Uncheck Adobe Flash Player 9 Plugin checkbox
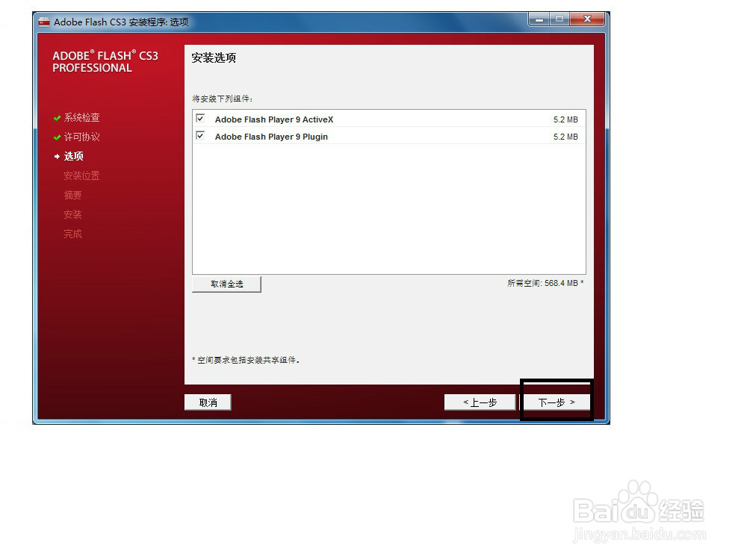This screenshot has width=747, height=560. pos(200,136)
